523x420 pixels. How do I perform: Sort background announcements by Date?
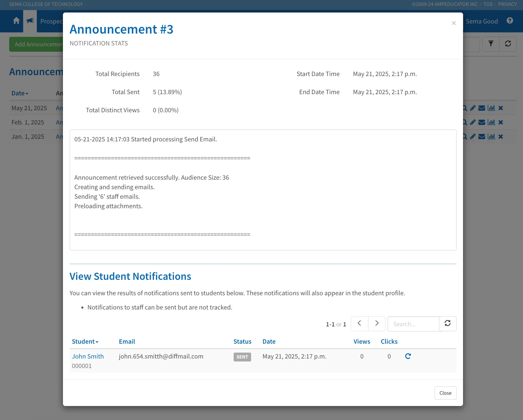pyautogui.click(x=20, y=93)
